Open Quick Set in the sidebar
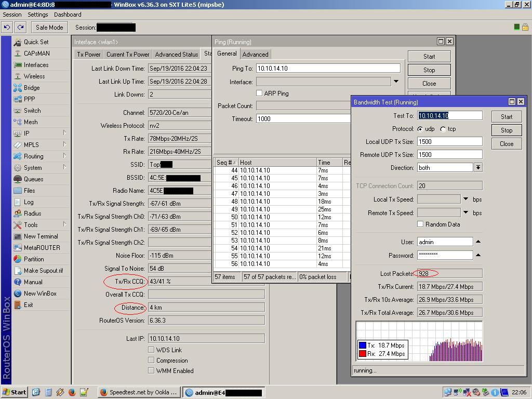 coord(36,42)
